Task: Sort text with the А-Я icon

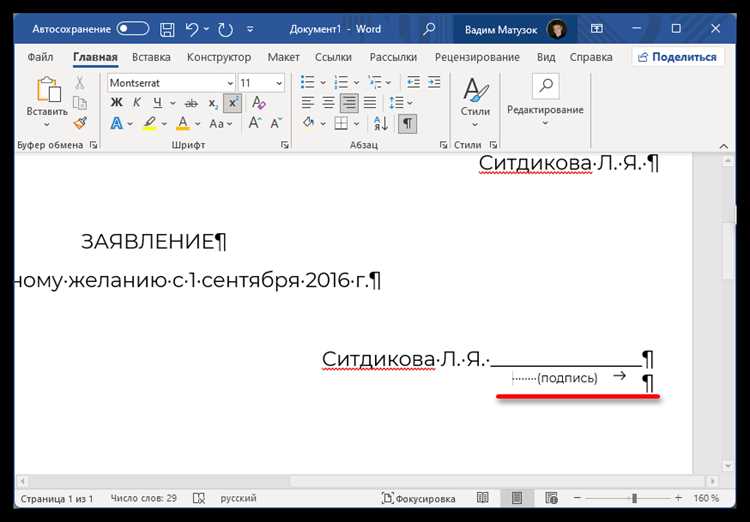Action: point(381,123)
